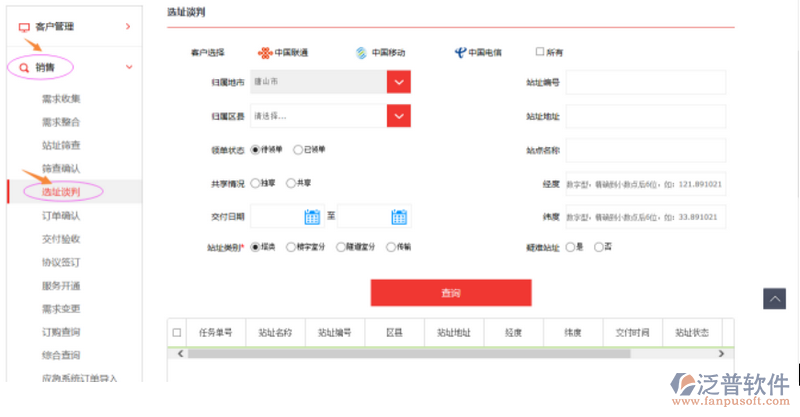The image size is (800, 417).
Task: Open the 订单确认 menu item
Action: point(61,215)
